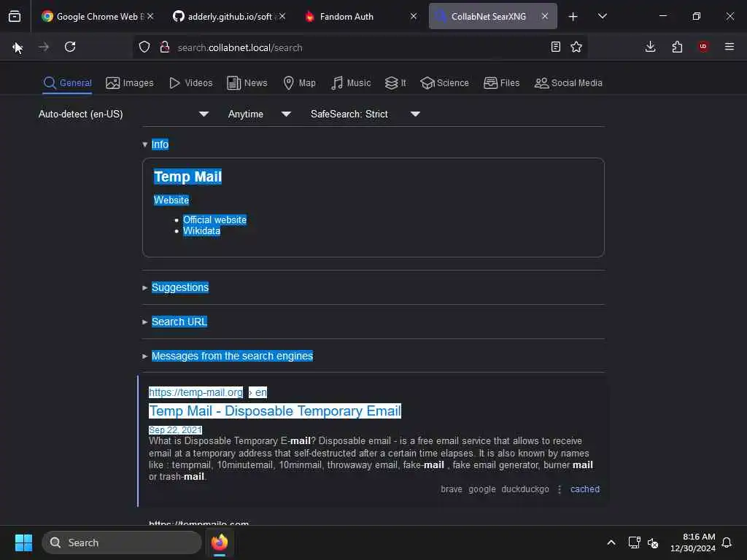
Task: Open the Wikidata link
Action: click(201, 231)
